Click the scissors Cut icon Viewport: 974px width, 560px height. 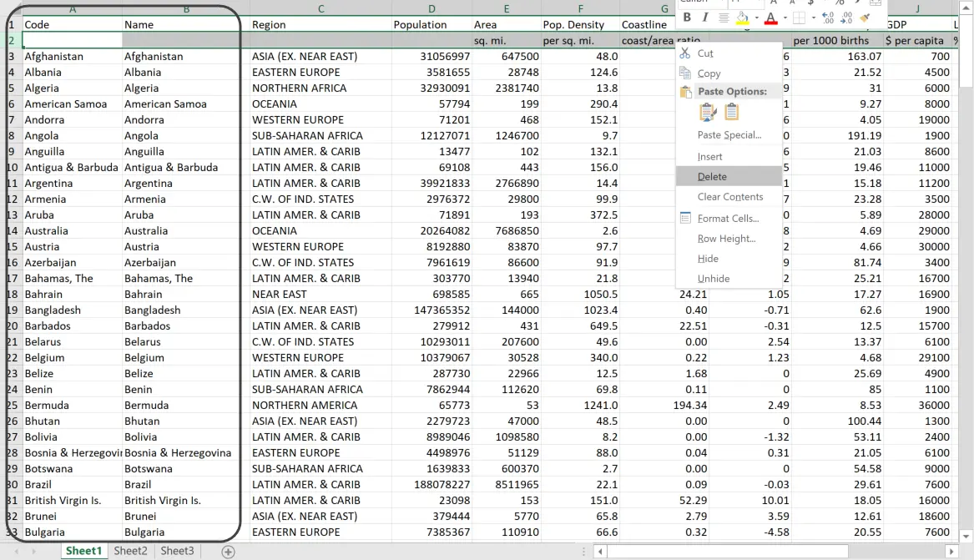click(685, 53)
